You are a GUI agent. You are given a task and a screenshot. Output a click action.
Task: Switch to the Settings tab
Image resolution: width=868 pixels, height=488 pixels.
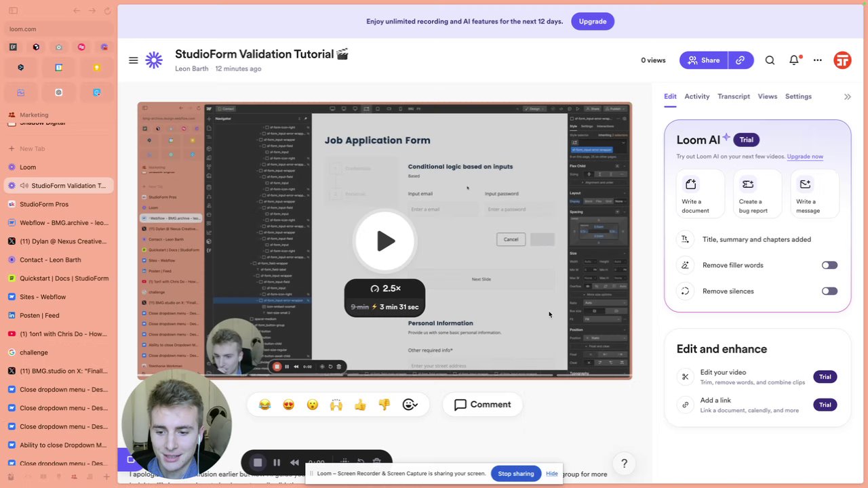(x=798, y=96)
